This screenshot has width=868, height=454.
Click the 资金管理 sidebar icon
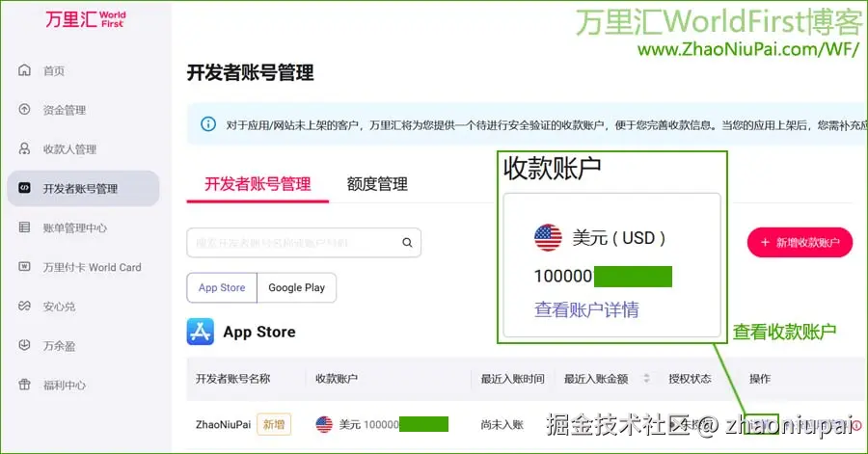click(24, 110)
